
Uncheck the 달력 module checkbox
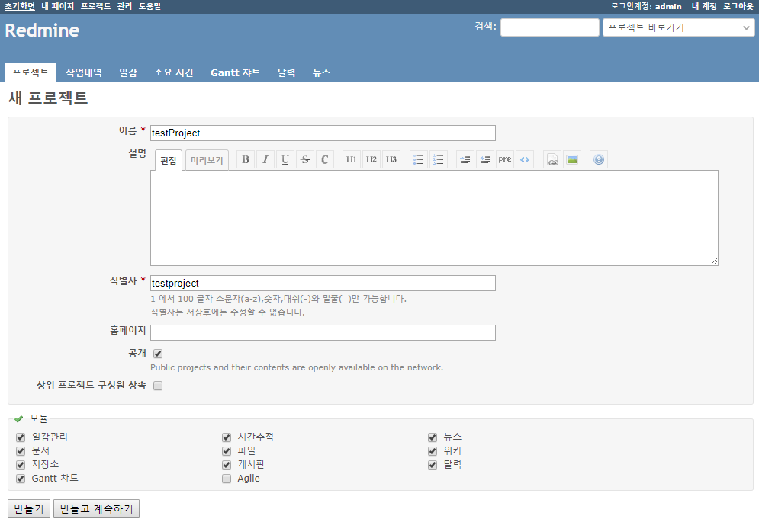coord(433,465)
